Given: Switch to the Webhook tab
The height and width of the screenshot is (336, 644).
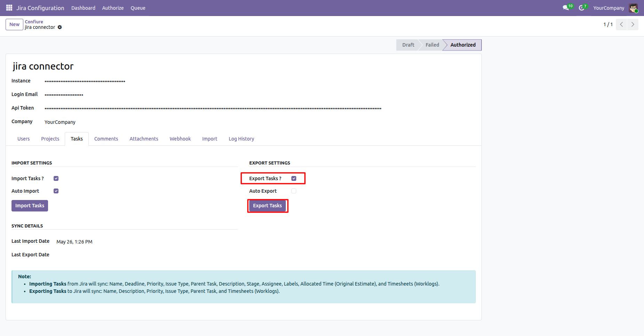Looking at the screenshot, I should (x=180, y=139).
